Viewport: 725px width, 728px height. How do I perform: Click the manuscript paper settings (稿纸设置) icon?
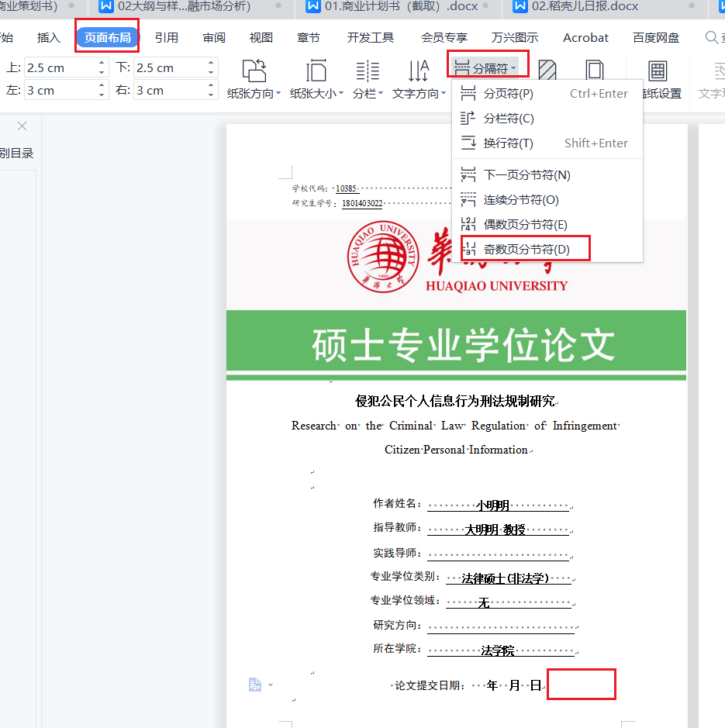(658, 71)
